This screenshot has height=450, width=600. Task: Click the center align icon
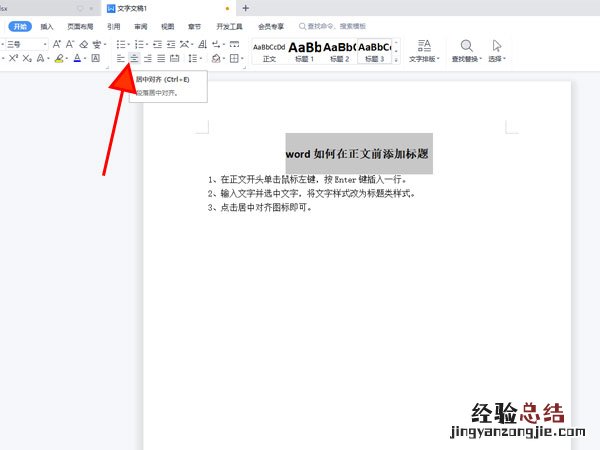point(135,59)
